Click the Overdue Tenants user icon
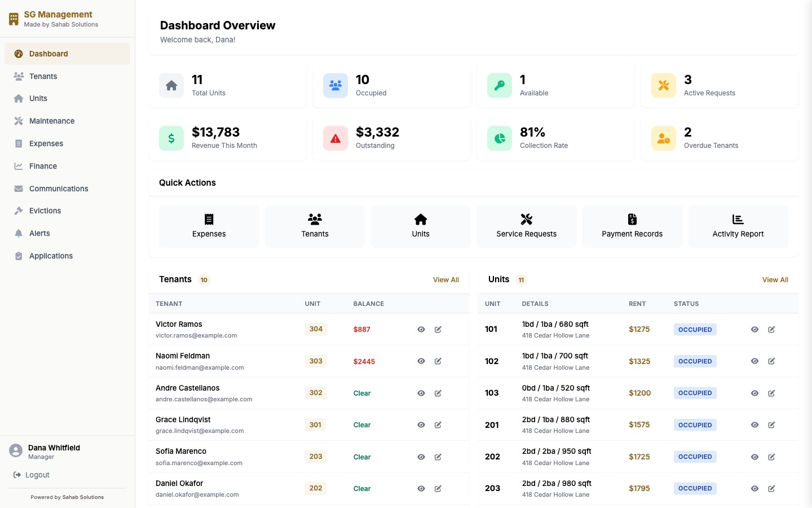812x508 pixels. [664, 138]
